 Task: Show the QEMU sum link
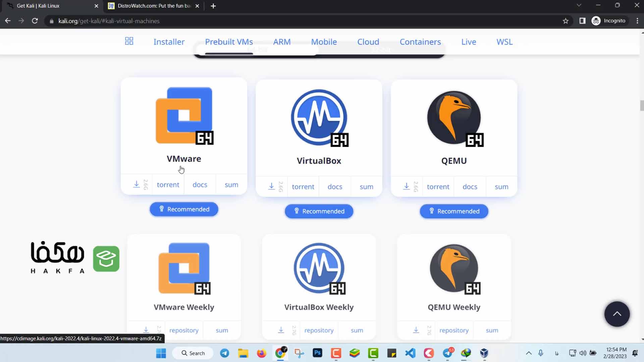[x=501, y=187]
